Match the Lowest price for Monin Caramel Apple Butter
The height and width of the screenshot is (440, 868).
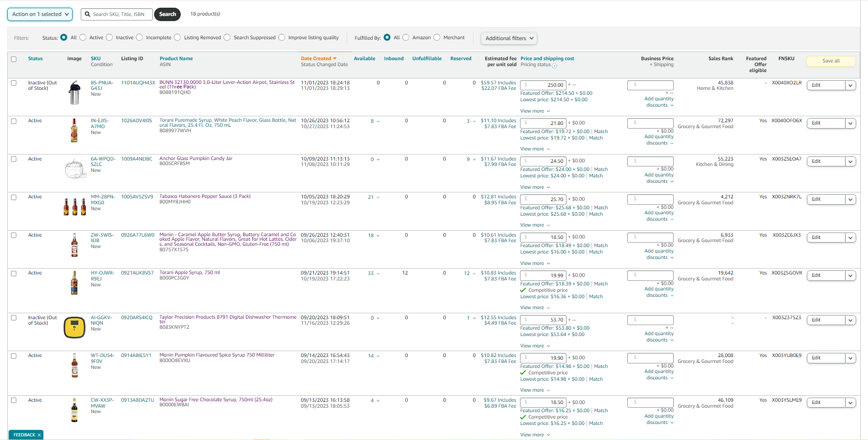coord(596,252)
